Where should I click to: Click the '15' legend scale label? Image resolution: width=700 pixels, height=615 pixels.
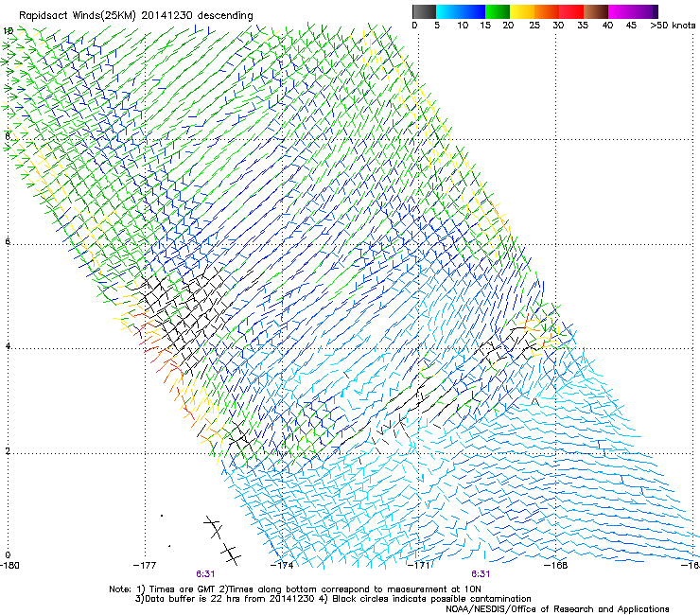click(485, 25)
